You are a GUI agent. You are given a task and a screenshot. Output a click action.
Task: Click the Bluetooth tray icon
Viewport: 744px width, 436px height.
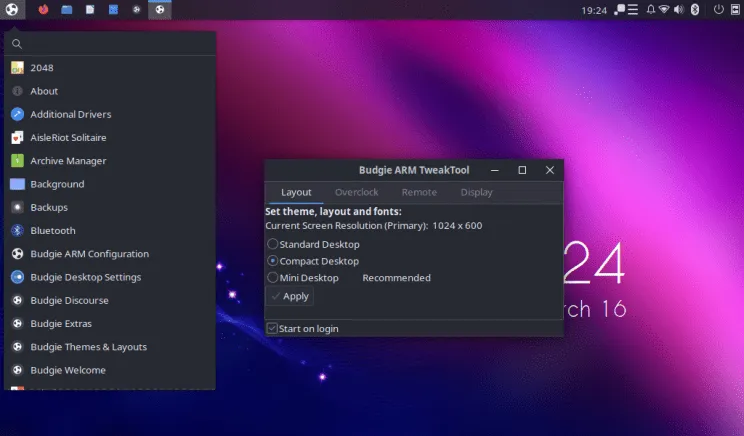point(694,9)
